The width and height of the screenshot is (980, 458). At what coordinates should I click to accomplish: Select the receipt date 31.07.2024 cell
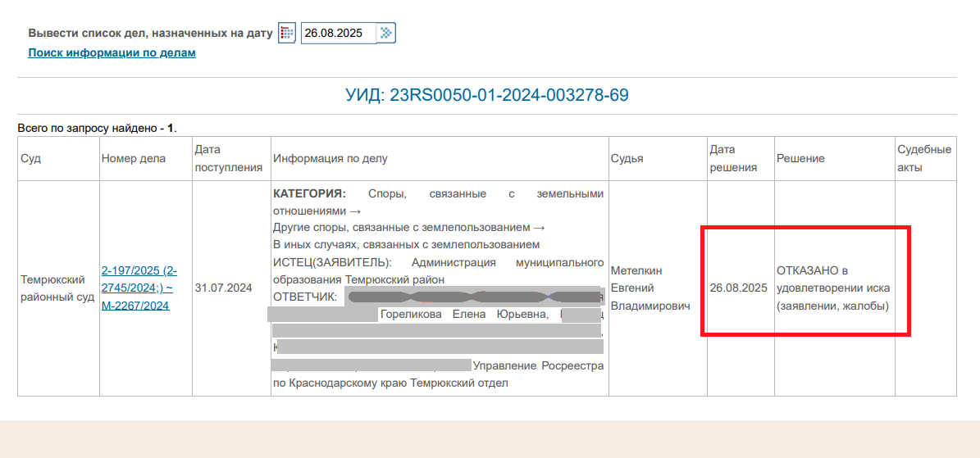(x=231, y=288)
